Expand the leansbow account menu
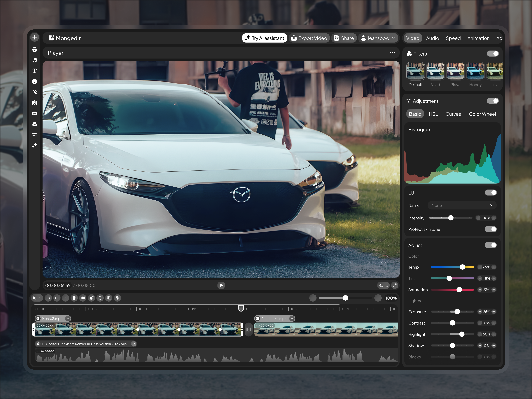This screenshot has width=532, height=399. (378, 38)
